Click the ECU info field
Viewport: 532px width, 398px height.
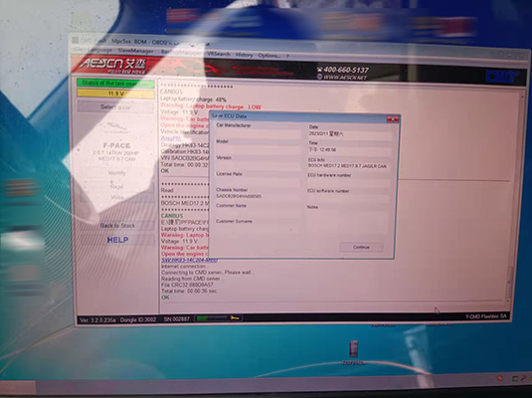[349, 166]
